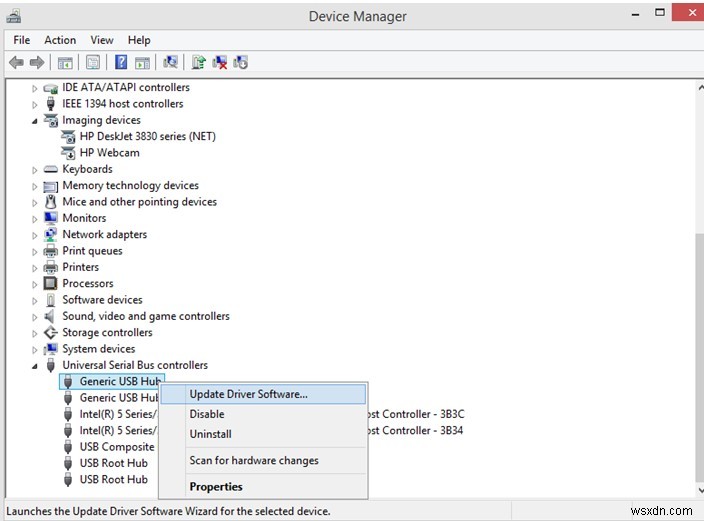Click the Storage controllers icon
704x521 pixels.
tap(50, 333)
